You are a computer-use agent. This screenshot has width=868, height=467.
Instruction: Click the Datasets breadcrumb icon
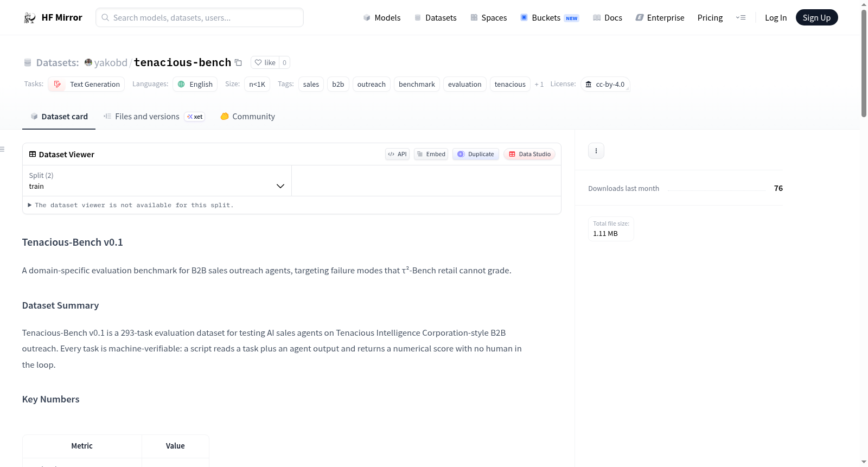coord(28,62)
